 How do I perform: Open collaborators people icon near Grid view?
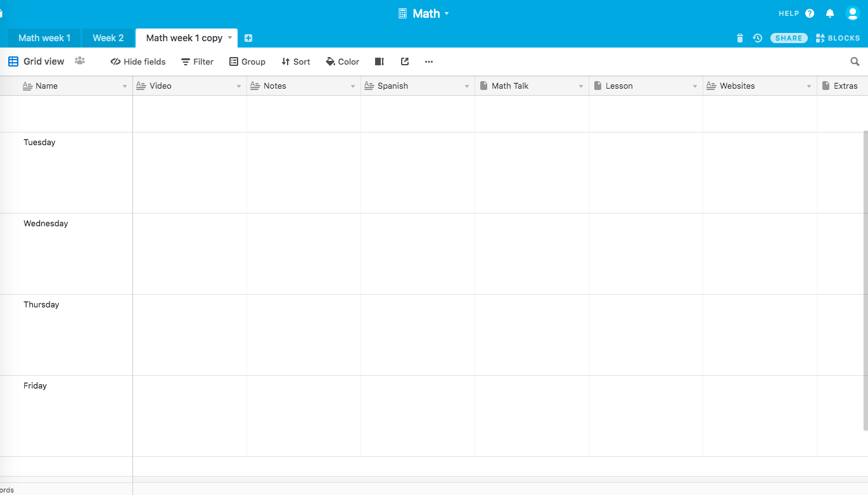(x=80, y=61)
